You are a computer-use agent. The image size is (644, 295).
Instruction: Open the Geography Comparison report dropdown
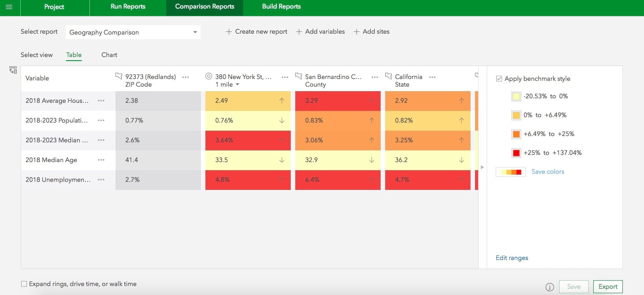pyautogui.click(x=133, y=32)
